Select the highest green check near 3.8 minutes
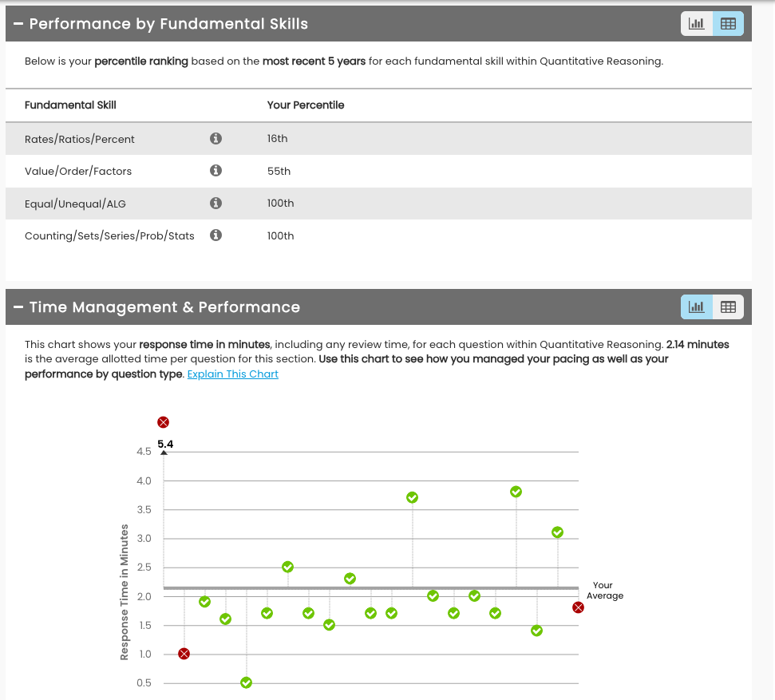The image size is (775, 700). click(x=516, y=492)
